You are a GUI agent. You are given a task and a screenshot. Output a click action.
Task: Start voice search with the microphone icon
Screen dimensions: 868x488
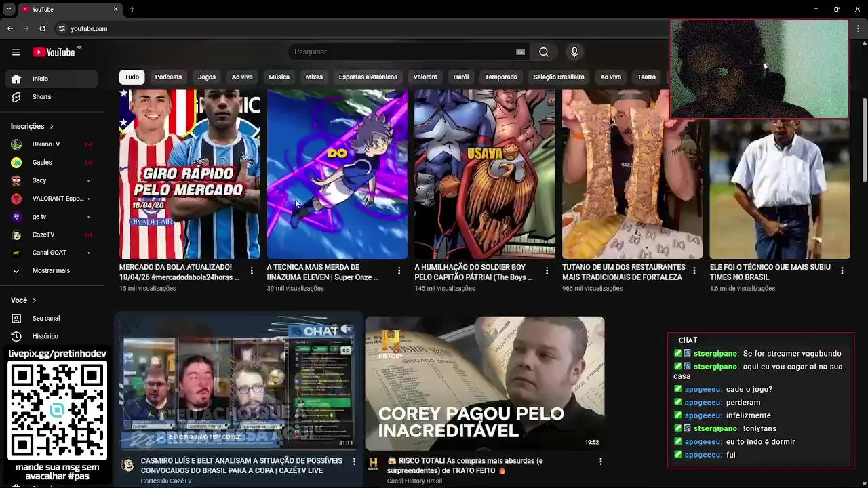pos(574,52)
